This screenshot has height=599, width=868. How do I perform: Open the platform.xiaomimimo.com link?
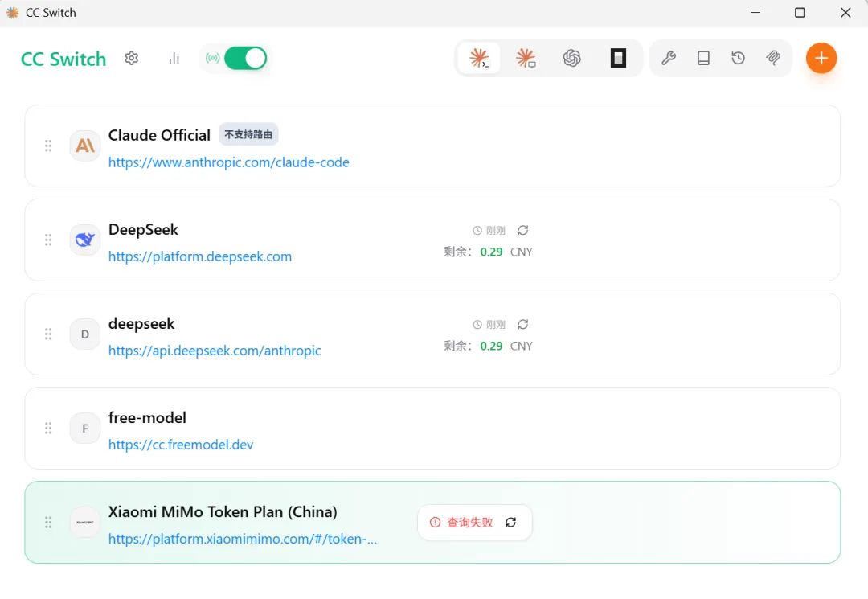point(243,539)
